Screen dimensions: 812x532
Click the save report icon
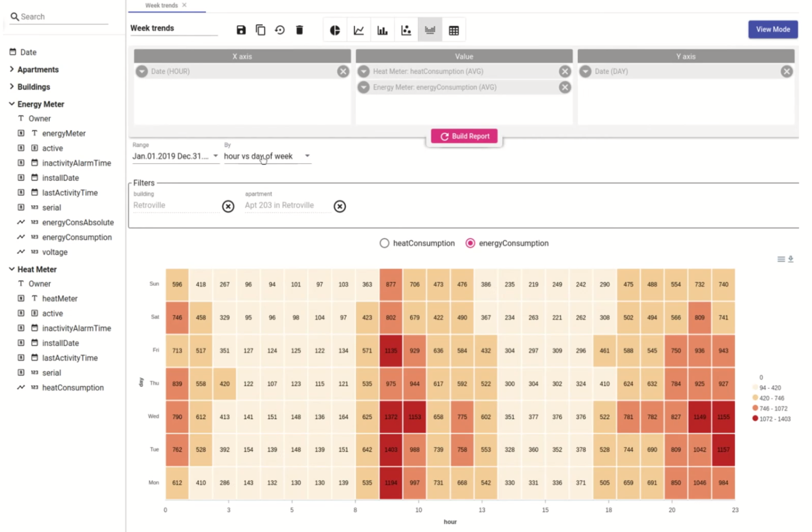pos(241,30)
